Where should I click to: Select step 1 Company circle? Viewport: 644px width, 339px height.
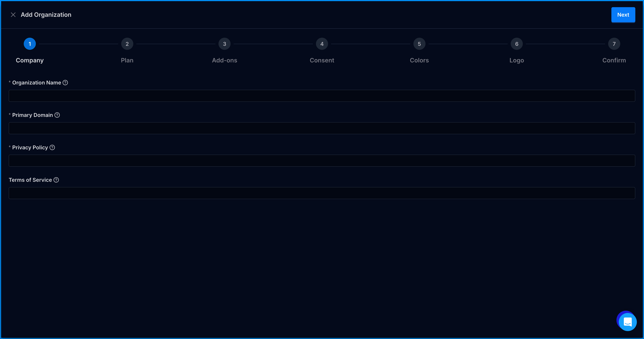pos(30,44)
